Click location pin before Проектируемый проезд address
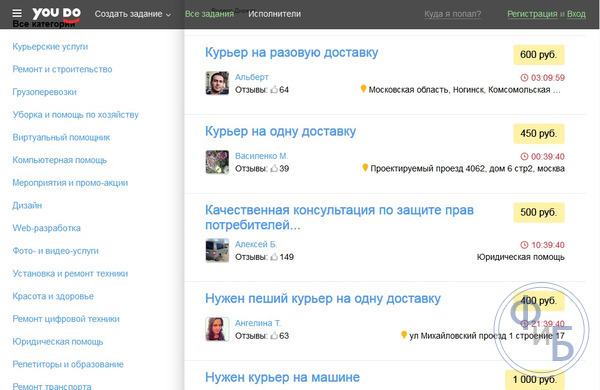Screen dimensions: 600x390 (x=365, y=168)
